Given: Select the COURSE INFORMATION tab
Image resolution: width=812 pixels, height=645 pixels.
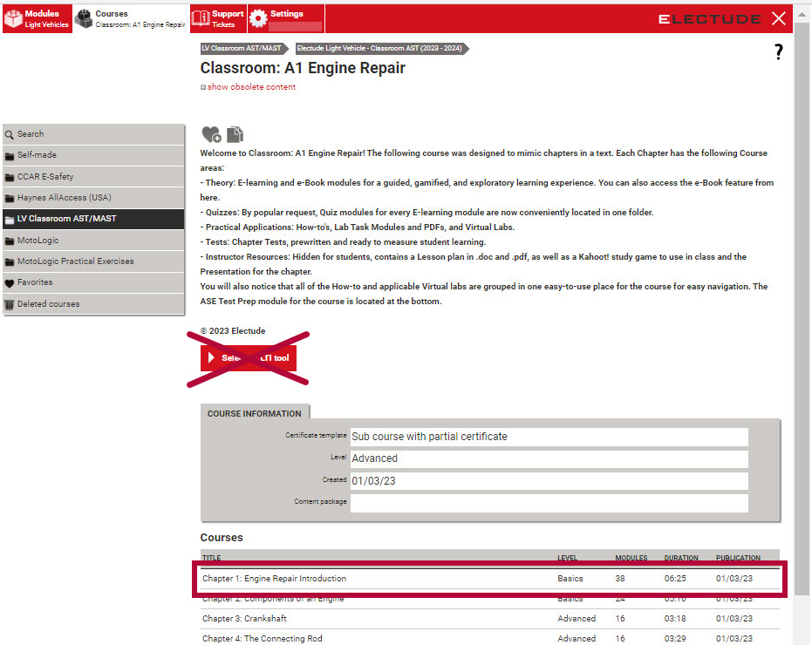Looking at the screenshot, I should pyautogui.click(x=255, y=413).
